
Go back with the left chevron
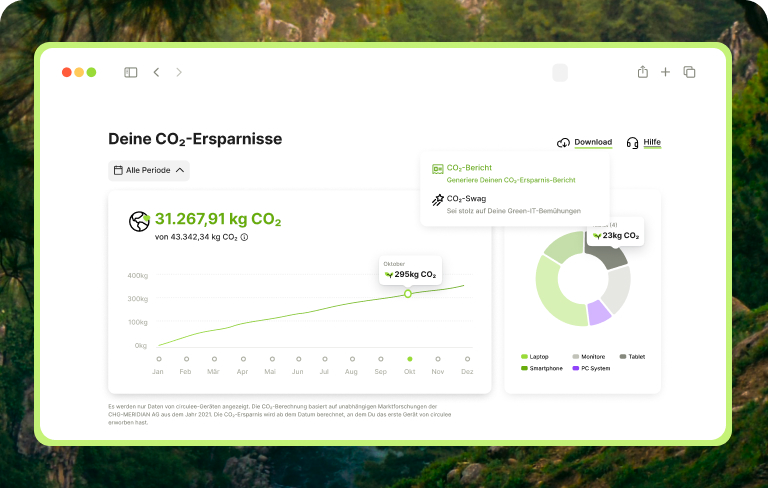pos(156,73)
